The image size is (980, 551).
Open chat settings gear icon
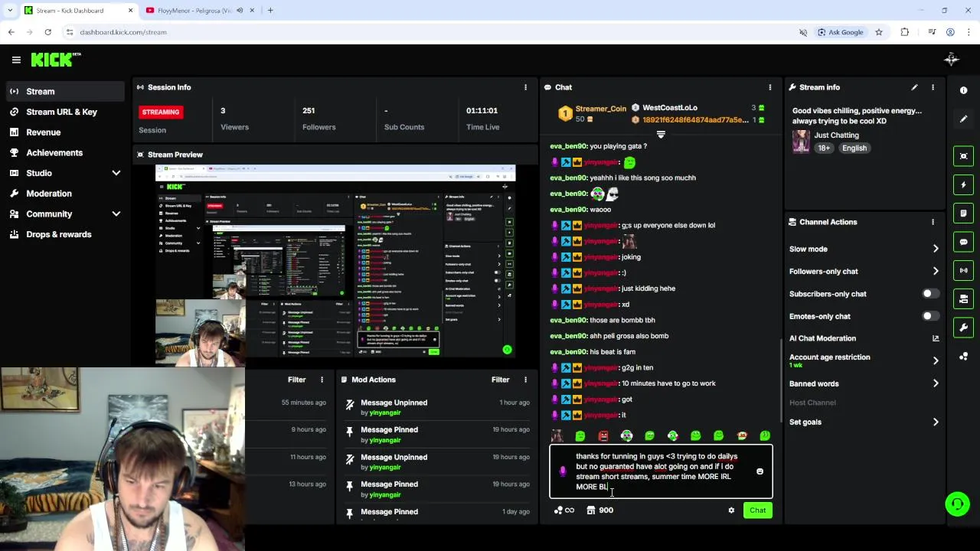click(x=731, y=510)
